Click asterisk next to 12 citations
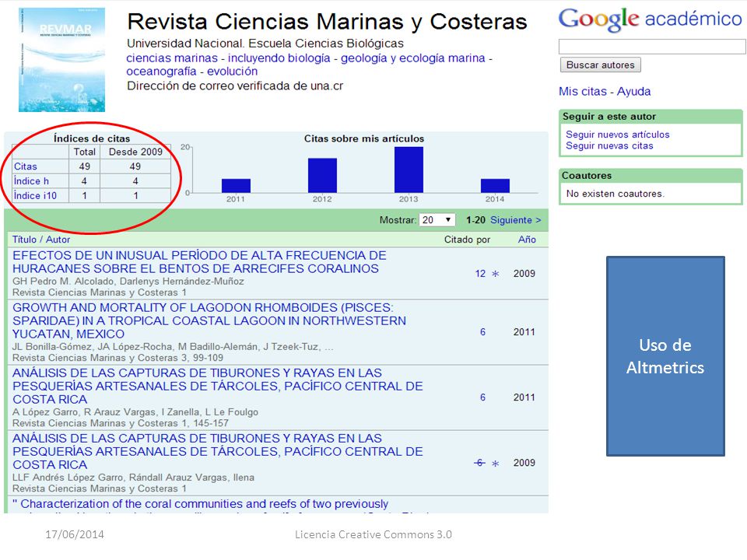This screenshot has width=747, height=560. point(496,274)
